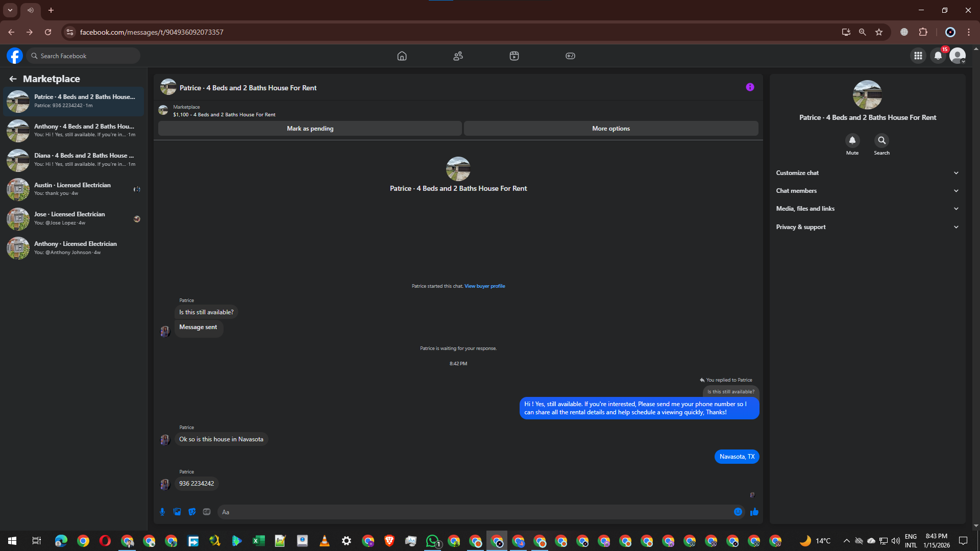
Task: Click the message text input field
Action: pos(475,512)
